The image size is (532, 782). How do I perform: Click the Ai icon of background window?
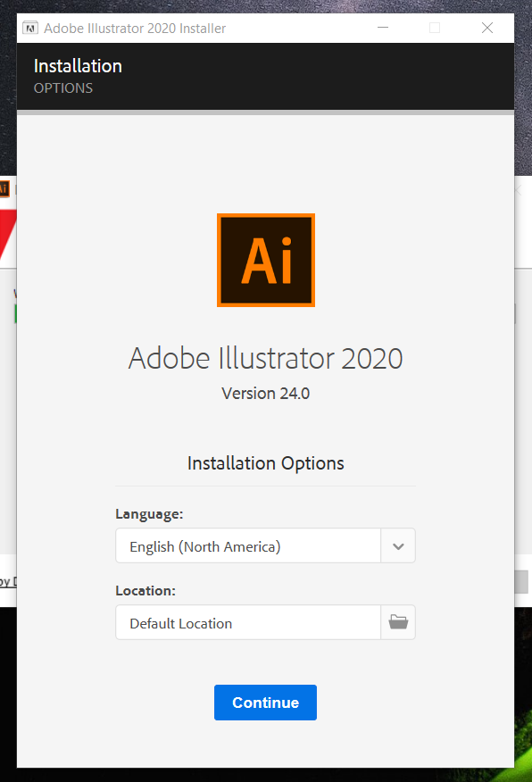click(4, 188)
